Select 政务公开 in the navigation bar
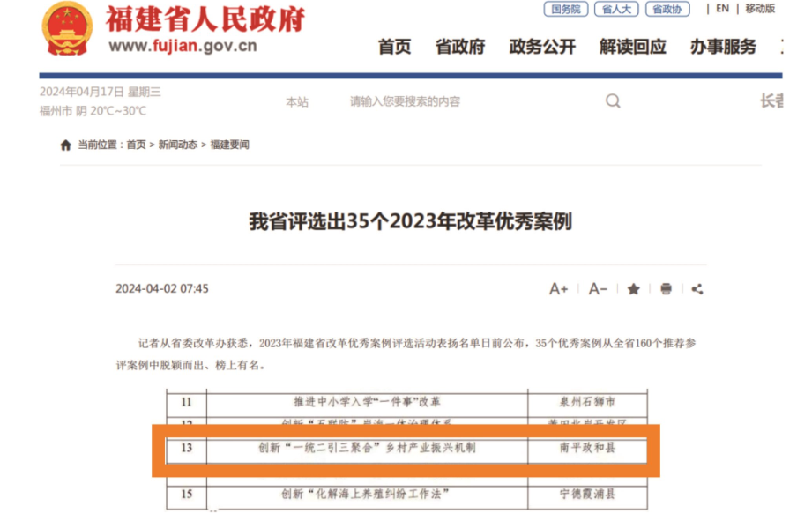 coord(542,48)
